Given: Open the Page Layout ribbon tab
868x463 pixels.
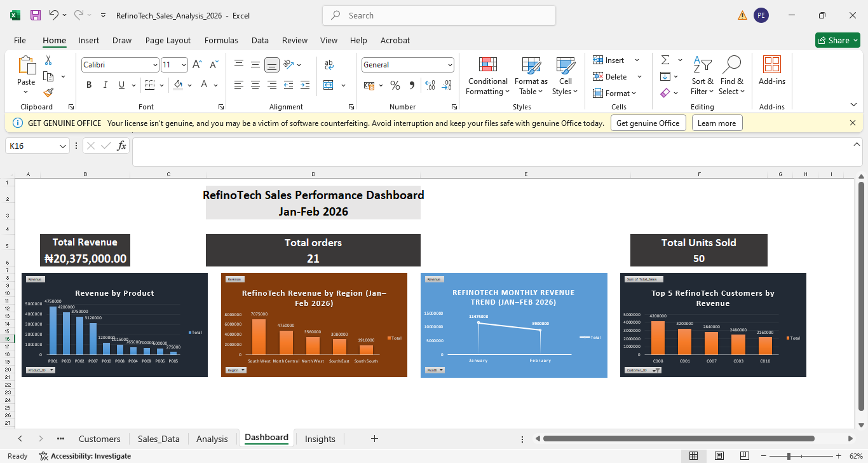Looking at the screenshot, I should pyautogui.click(x=168, y=40).
